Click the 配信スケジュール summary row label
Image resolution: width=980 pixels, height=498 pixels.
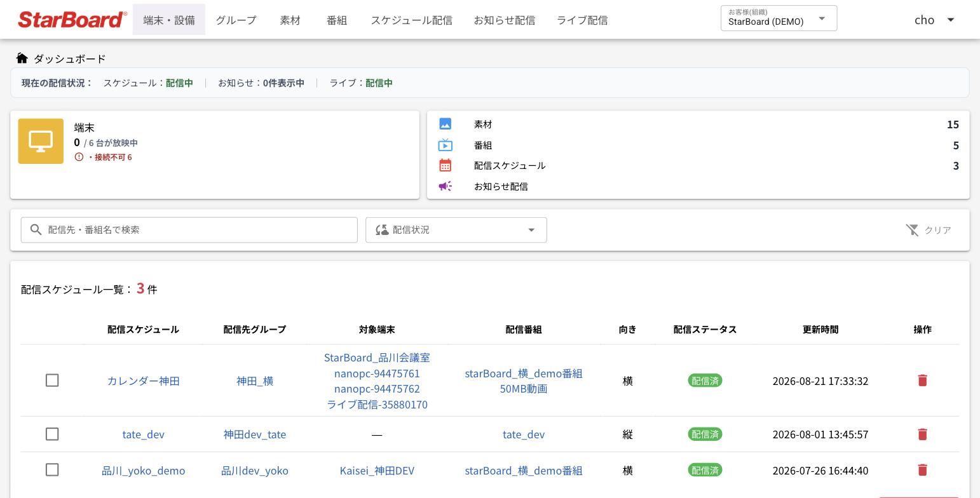tap(510, 165)
